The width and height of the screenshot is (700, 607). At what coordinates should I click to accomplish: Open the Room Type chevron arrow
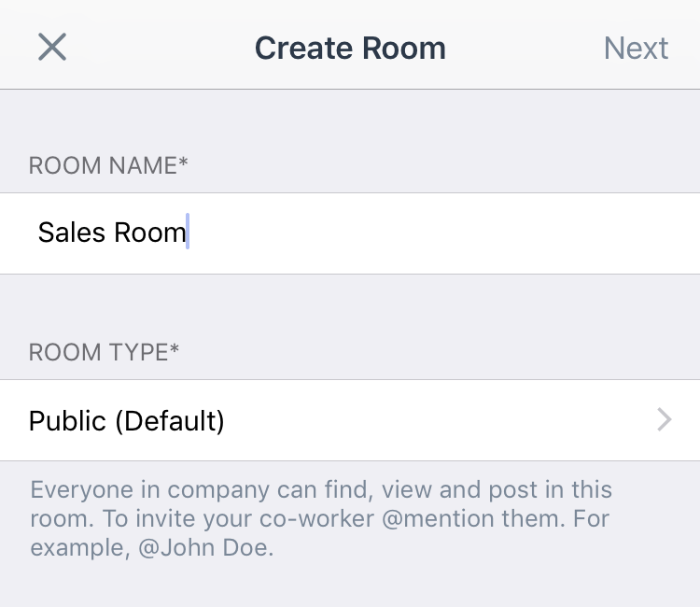click(665, 420)
